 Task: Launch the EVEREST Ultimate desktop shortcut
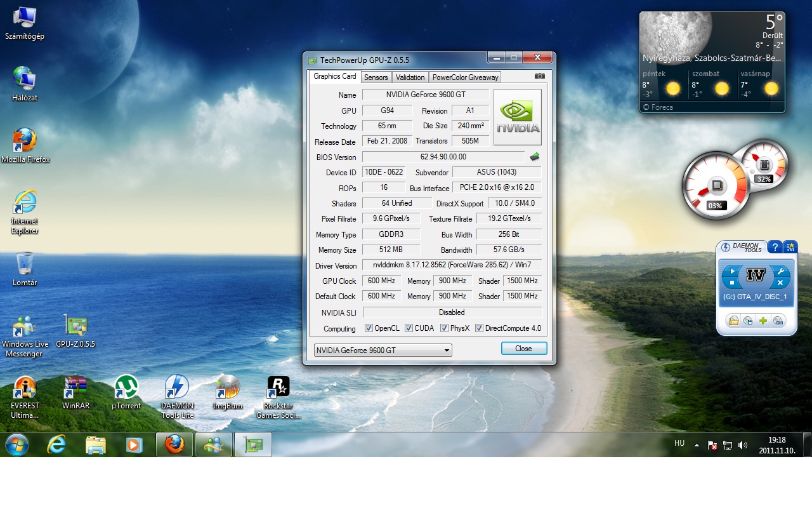coord(25,398)
